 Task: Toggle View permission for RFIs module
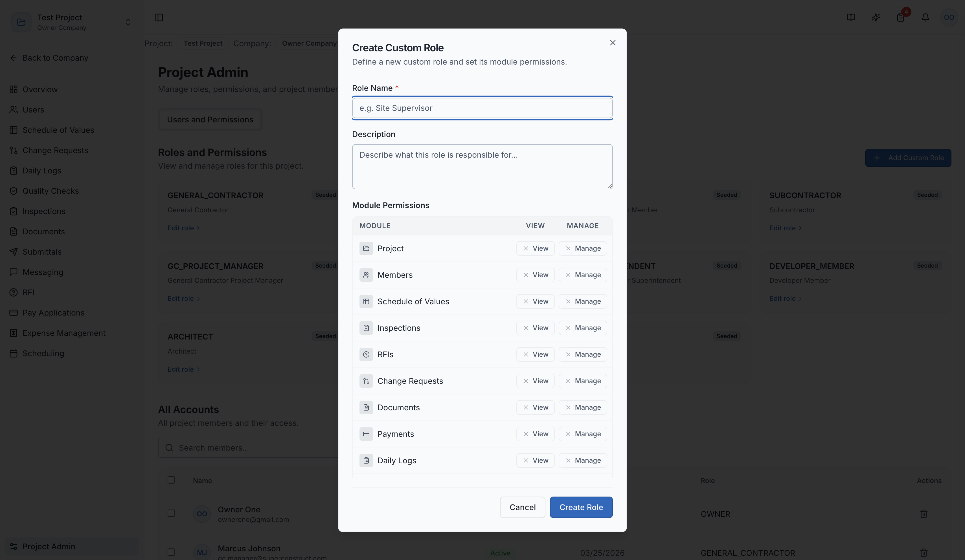[535, 354]
